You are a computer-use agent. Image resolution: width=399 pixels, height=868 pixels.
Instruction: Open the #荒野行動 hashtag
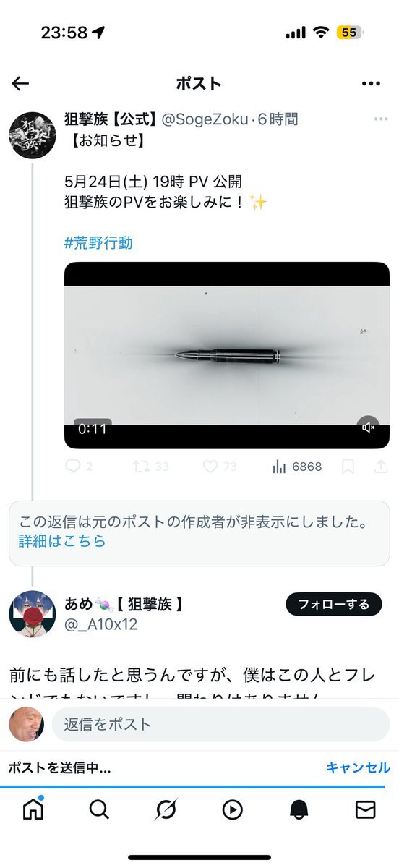(x=98, y=243)
